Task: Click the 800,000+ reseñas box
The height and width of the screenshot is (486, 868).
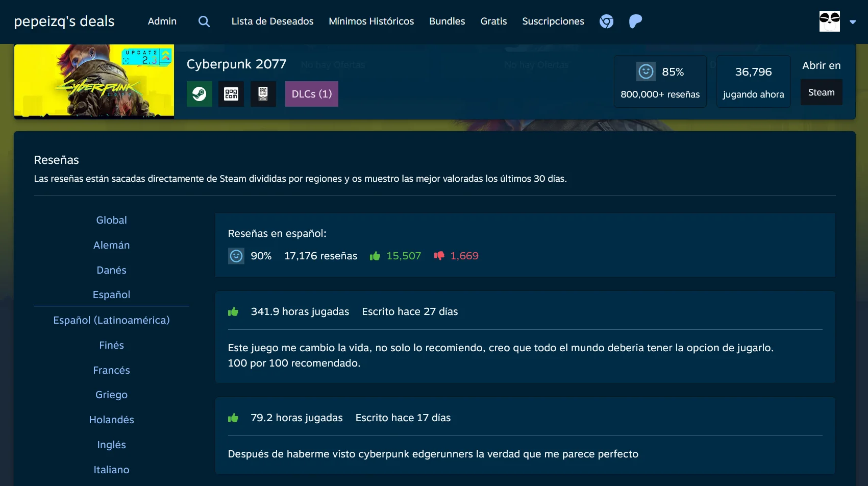Action: [660, 81]
